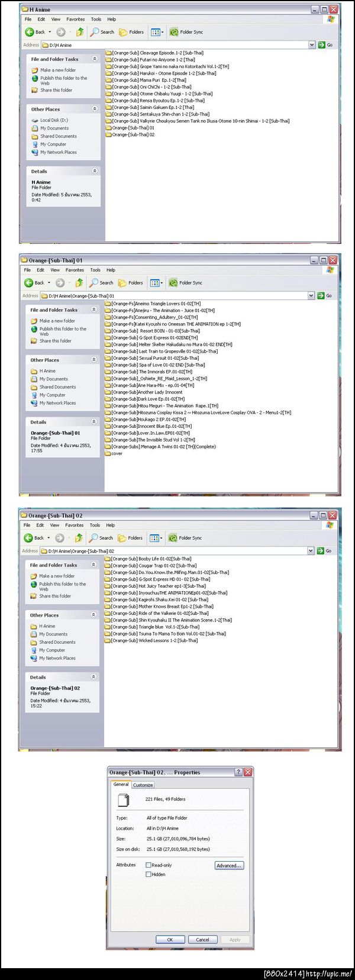Screen dimensions: 355x980
Task: Click Share this folder in Orange-[Sub-Thai] 02
Action: click(55, 596)
